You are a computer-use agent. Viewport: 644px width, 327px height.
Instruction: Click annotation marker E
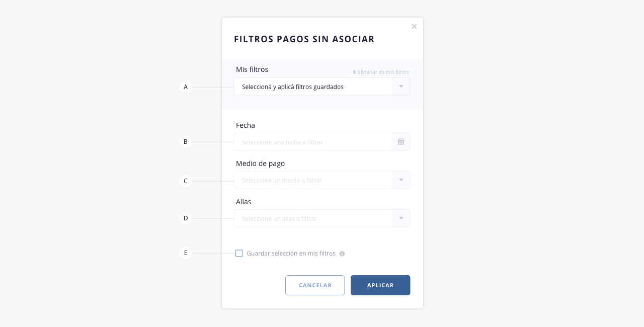pos(186,253)
